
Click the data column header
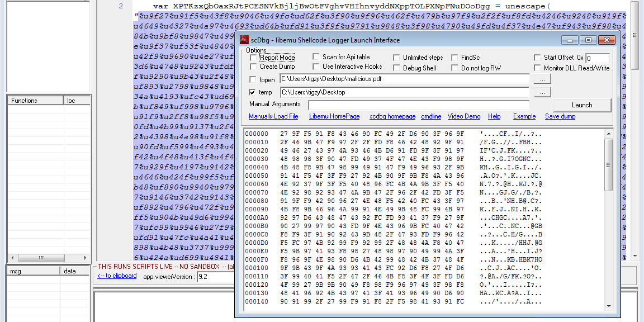pyautogui.click(x=75, y=271)
